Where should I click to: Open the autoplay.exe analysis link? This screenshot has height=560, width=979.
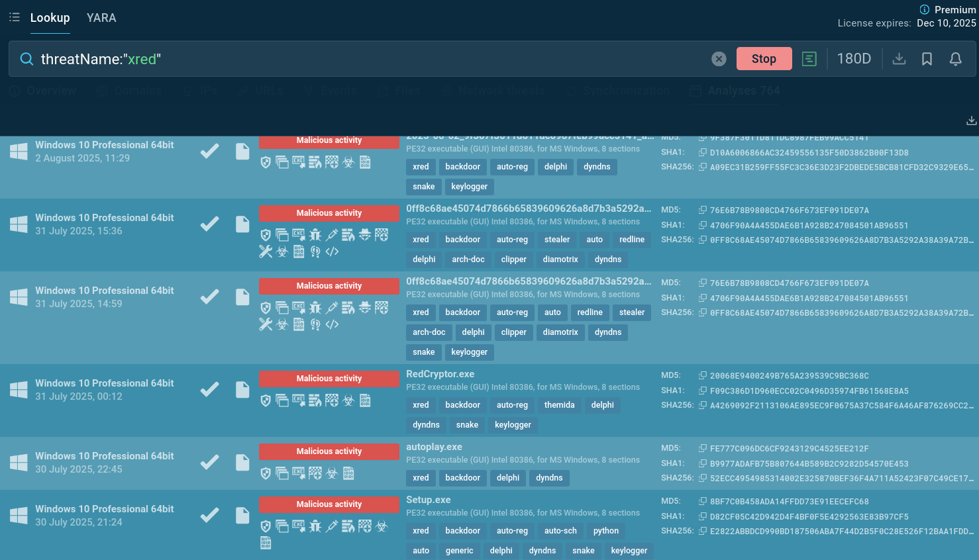(x=434, y=447)
